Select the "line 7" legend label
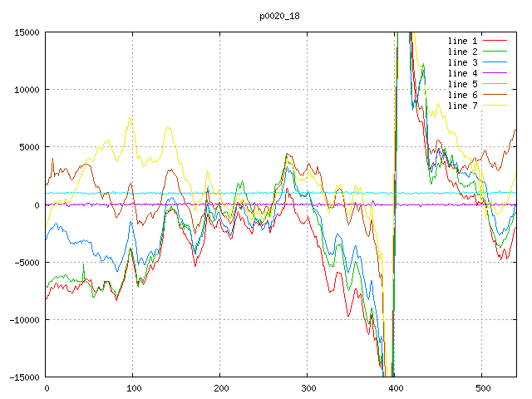This screenshot has width=532, height=399. coord(462,106)
